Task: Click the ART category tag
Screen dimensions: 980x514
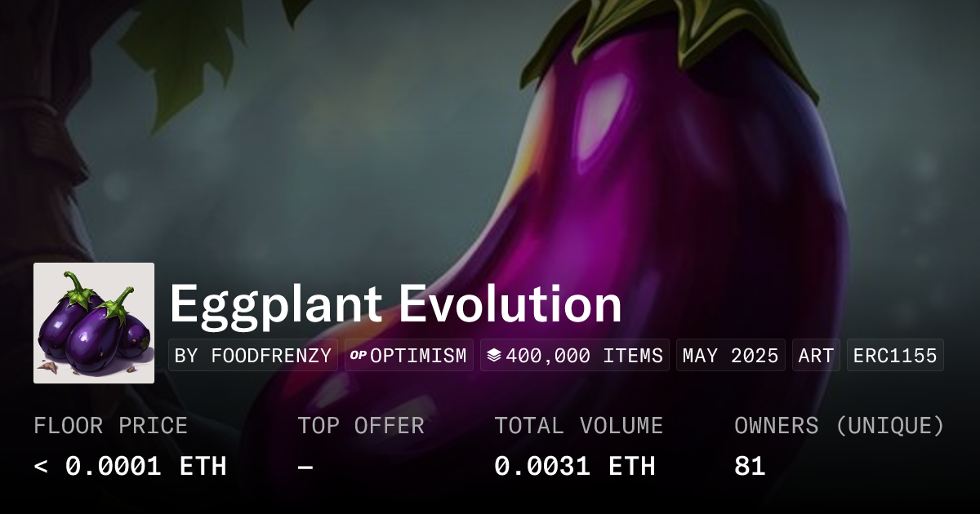Action: pos(816,356)
